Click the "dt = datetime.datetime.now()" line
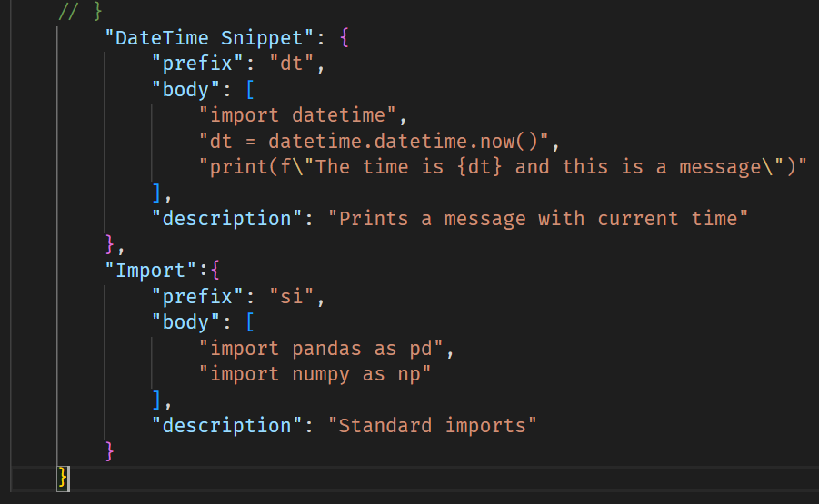Image resolution: width=819 pixels, height=504 pixels. tap(375, 142)
